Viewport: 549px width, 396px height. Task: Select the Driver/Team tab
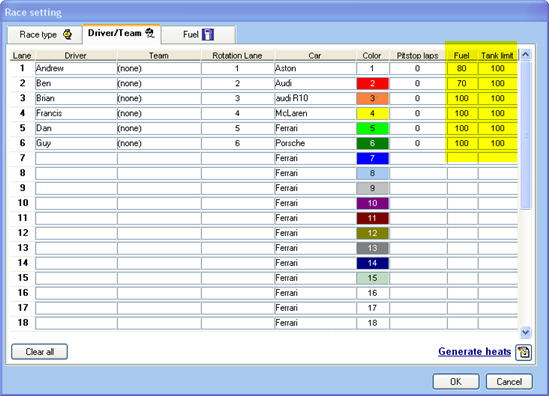121,34
